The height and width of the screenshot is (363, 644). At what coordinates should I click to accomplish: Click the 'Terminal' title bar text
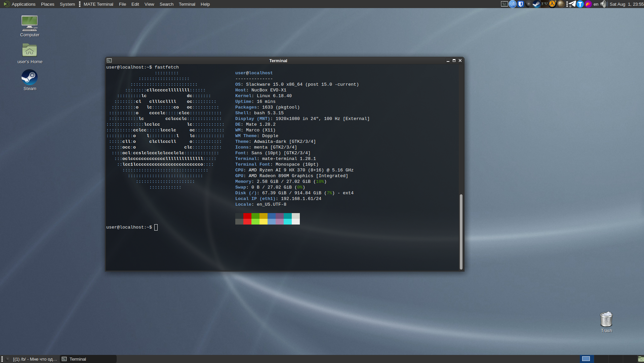pyautogui.click(x=278, y=61)
